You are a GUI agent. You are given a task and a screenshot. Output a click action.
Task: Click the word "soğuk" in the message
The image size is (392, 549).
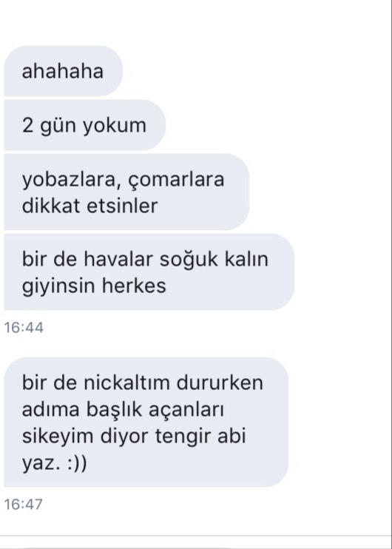pos(189,260)
